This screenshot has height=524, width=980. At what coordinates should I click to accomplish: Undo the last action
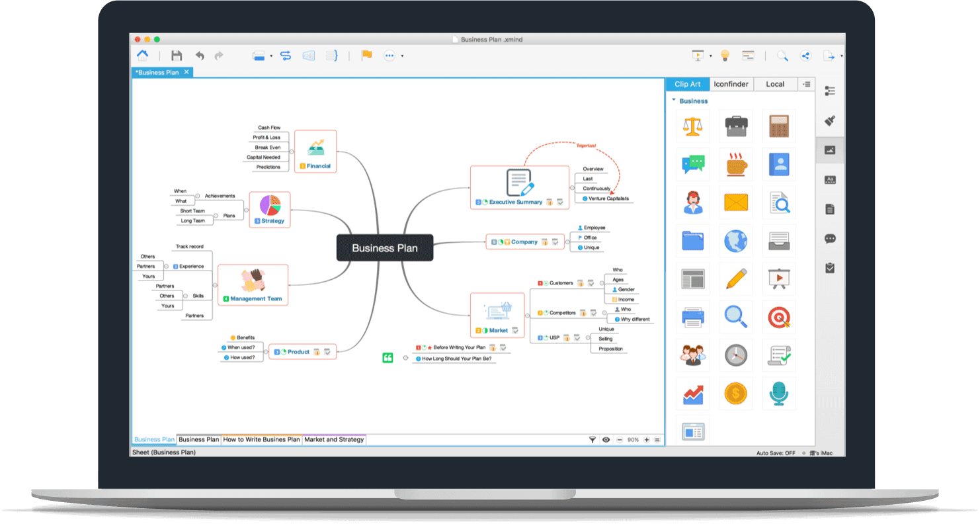200,56
